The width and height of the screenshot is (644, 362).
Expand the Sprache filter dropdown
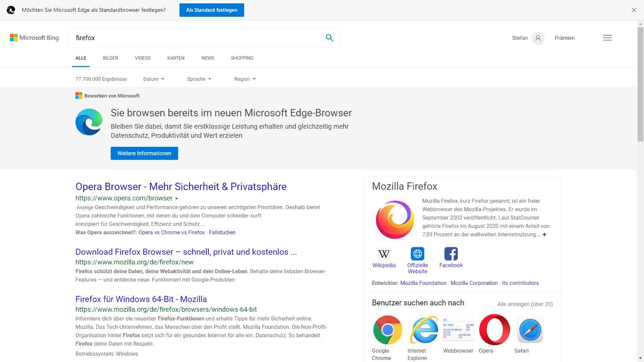(x=199, y=79)
